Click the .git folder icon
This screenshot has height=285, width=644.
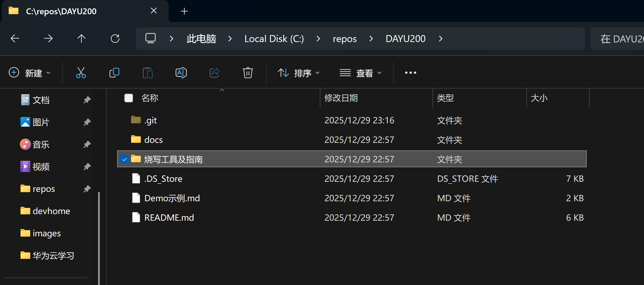(x=136, y=120)
